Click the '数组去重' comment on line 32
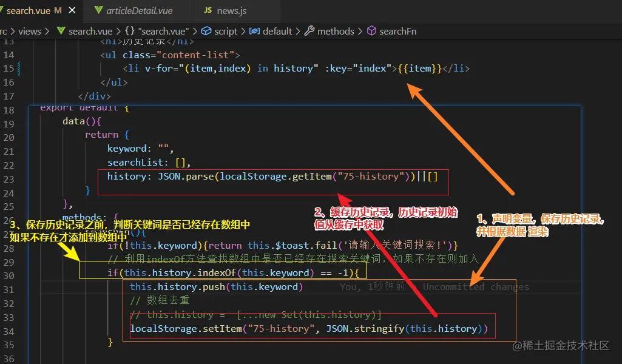The width and height of the screenshot is (622, 364). (168, 300)
